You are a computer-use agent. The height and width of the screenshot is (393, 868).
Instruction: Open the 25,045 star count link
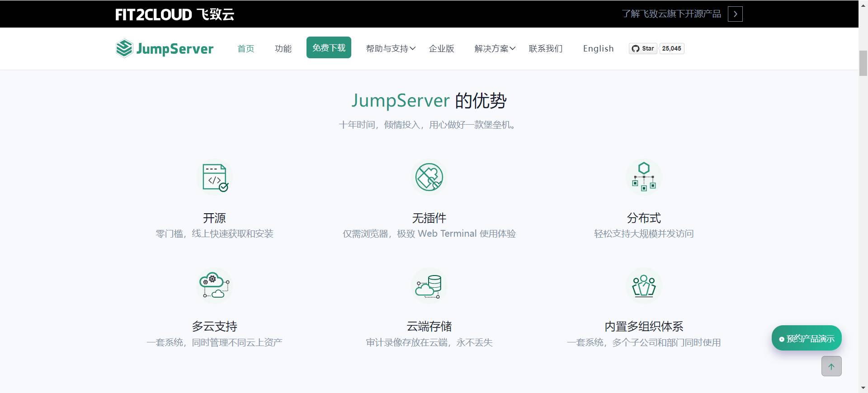click(671, 48)
